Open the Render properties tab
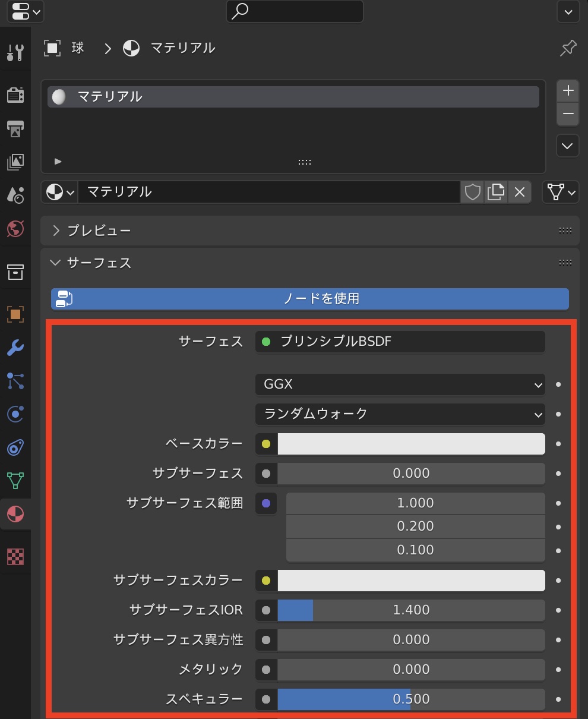Screen dimensions: 588x719 (x=15, y=95)
